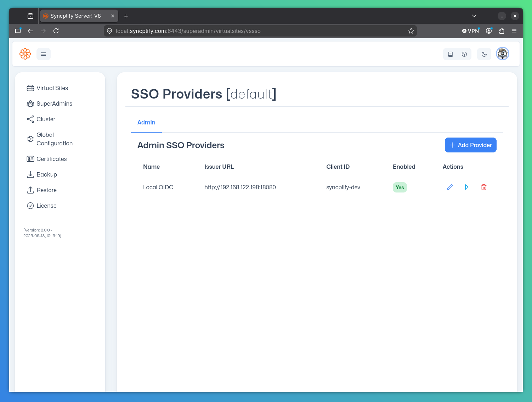Click the green Yes enabled badge
Screen dimensions: 532x402
coord(400,187)
